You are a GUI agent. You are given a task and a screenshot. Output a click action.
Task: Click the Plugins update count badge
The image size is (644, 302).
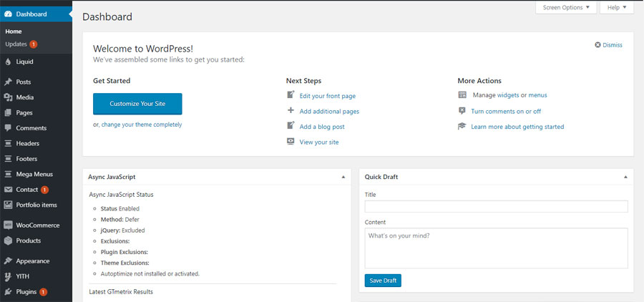(43, 292)
